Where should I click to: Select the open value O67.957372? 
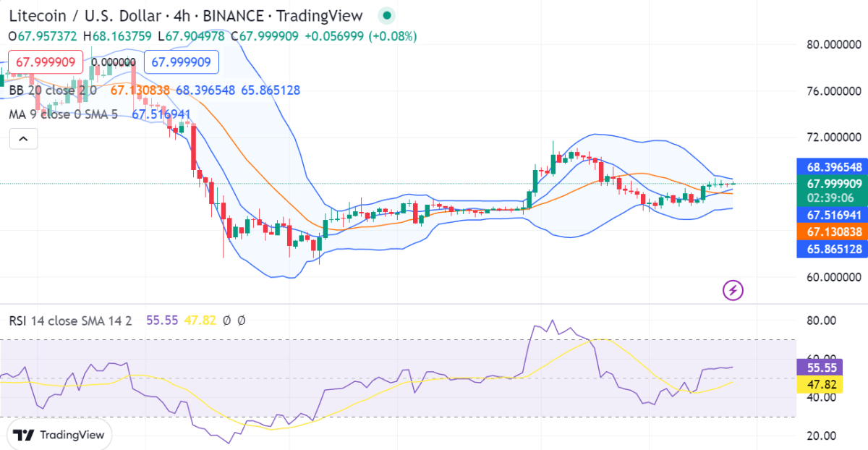pyautogui.click(x=43, y=36)
